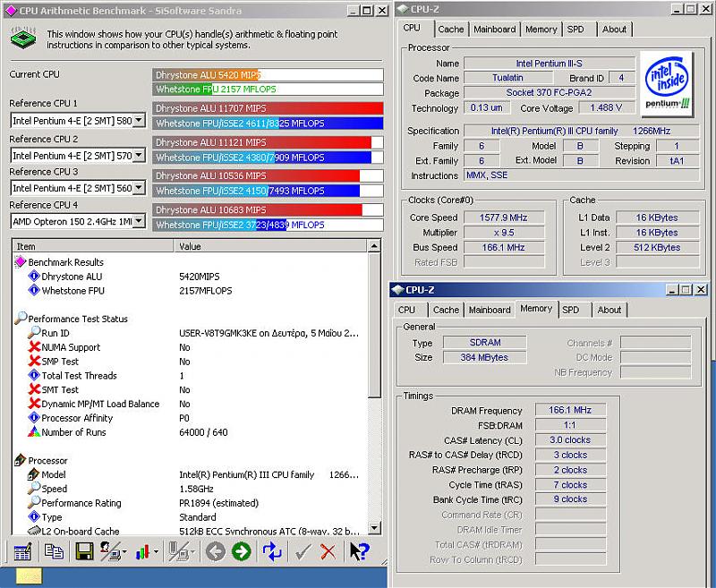Click the red X icon beside NUMA Support

pyautogui.click(x=34, y=347)
